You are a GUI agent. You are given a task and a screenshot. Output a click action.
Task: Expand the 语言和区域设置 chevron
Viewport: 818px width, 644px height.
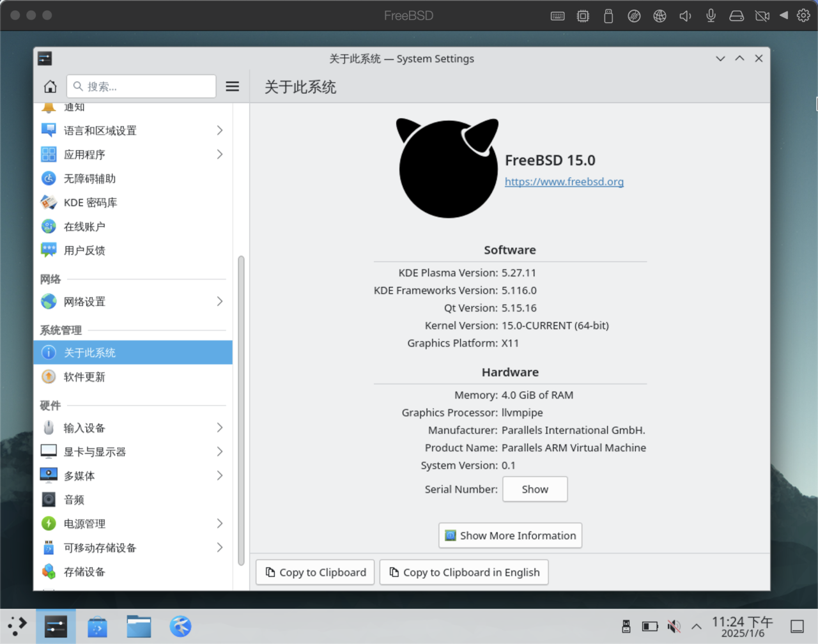[220, 130]
